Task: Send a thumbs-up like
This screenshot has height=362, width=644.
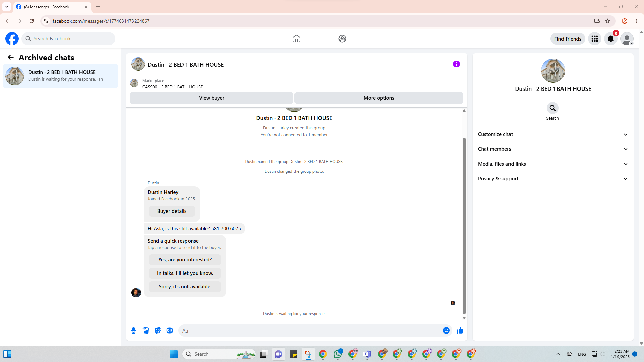Action: pyautogui.click(x=460, y=330)
